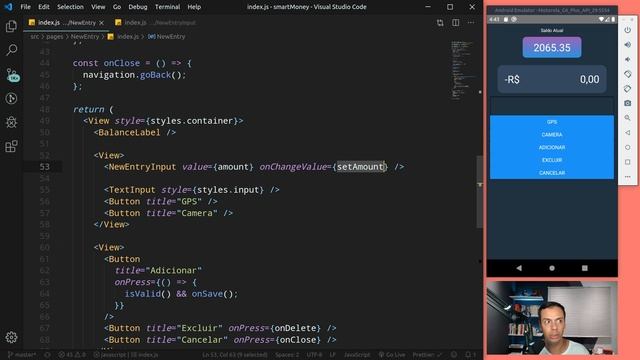
Task: Open the Edit menu
Action: [x=44, y=7]
